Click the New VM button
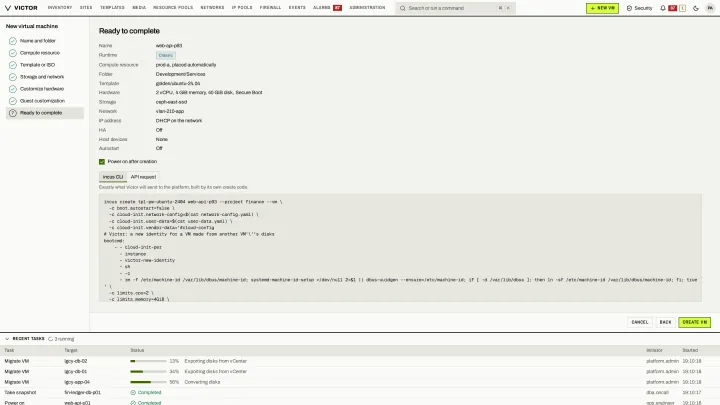 602,8
